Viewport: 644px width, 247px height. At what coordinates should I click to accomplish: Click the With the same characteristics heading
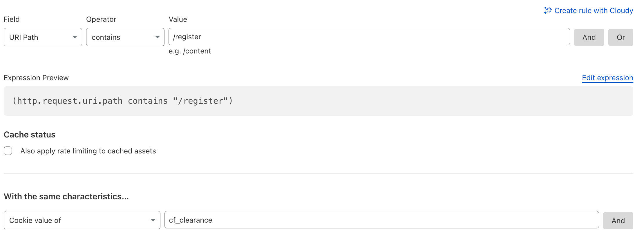click(x=66, y=196)
